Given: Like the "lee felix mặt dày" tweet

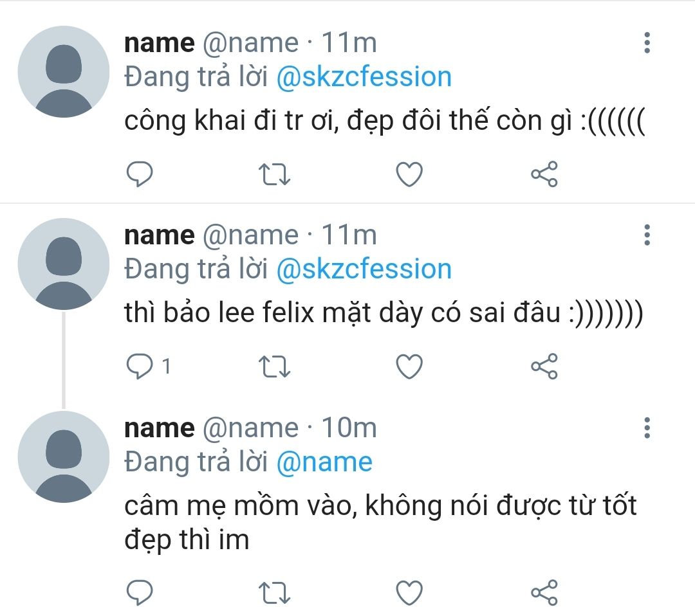Looking at the screenshot, I should (409, 367).
